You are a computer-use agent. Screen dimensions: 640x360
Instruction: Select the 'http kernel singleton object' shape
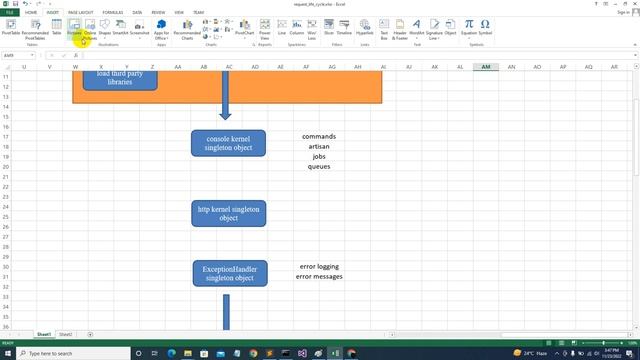point(229,213)
